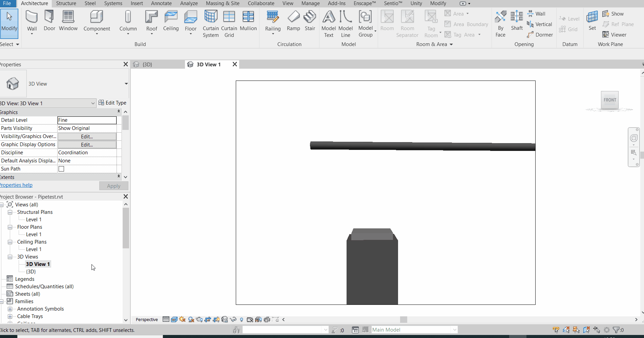Start the Stair tool
644x338 pixels.
310,21
